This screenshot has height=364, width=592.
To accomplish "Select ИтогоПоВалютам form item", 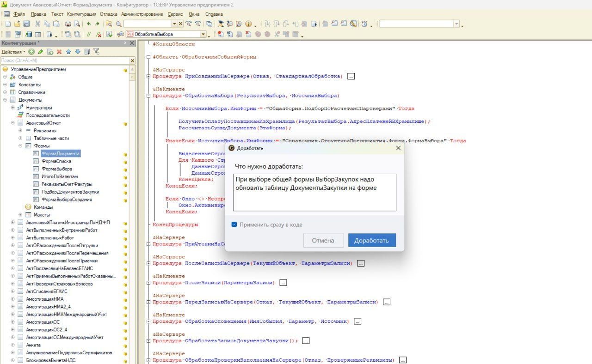I will (x=59, y=176).
